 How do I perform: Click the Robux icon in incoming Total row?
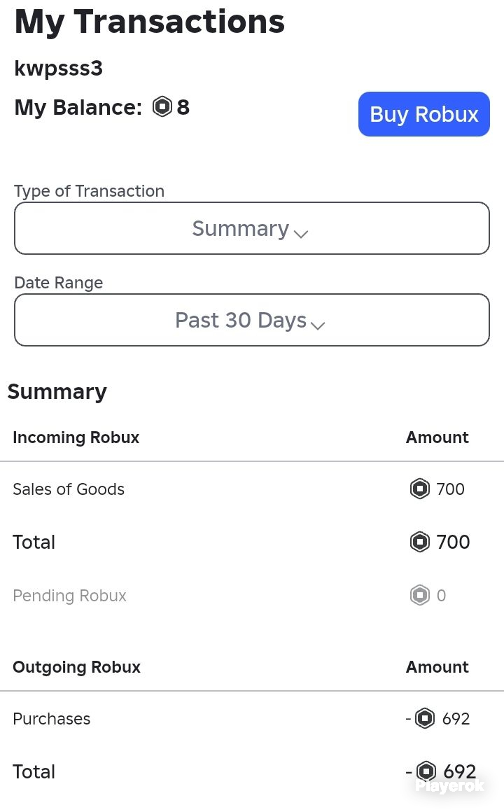tap(419, 542)
